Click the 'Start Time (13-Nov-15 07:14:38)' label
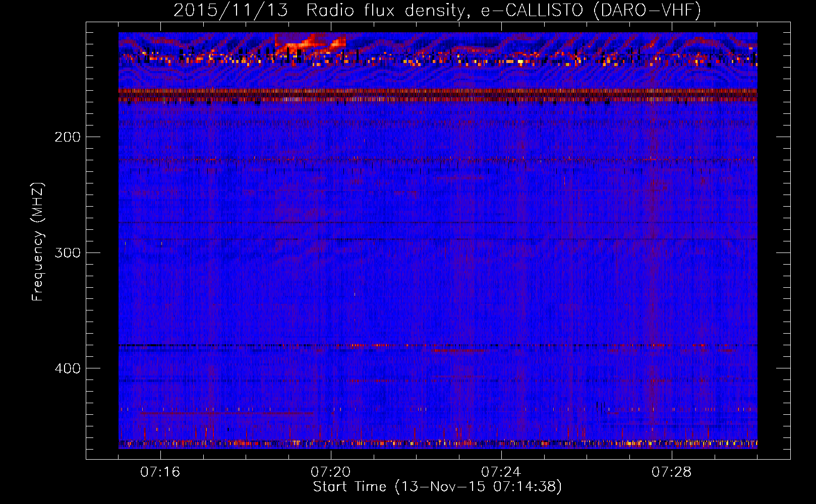Screen dimensions: 816x504 pos(437,487)
